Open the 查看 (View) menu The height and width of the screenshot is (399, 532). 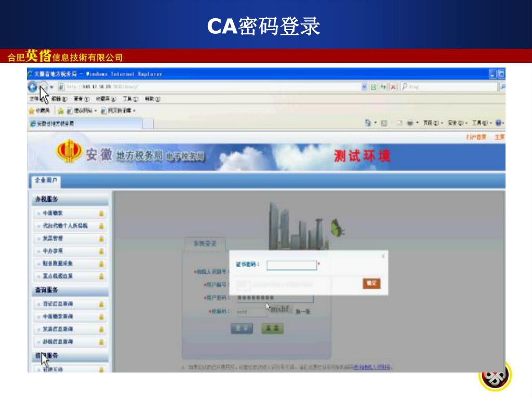82,99
